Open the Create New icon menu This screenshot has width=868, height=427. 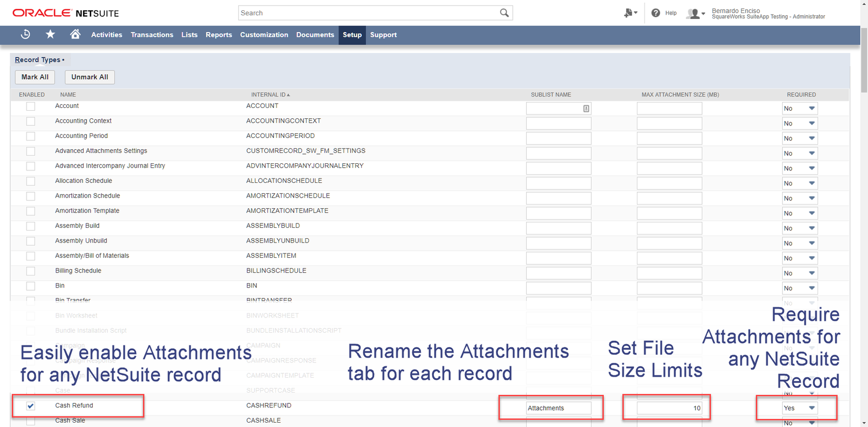(x=630, y=13)
